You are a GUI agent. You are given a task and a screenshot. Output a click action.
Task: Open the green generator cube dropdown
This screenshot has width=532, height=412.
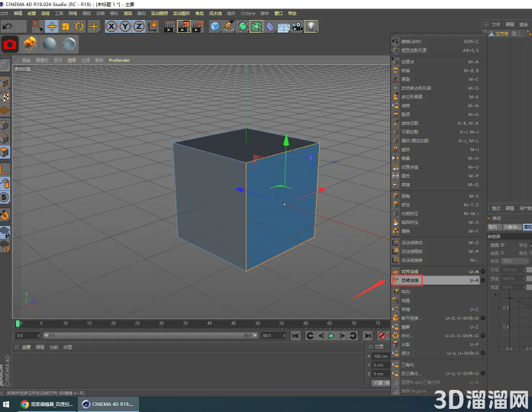243,27
